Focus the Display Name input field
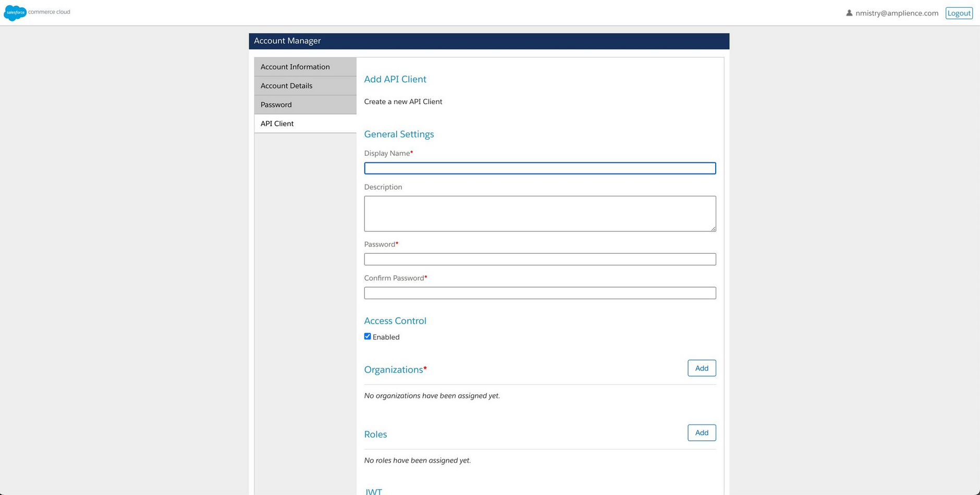The width and height of the screenshot is (980, 495). pos(540,168)
